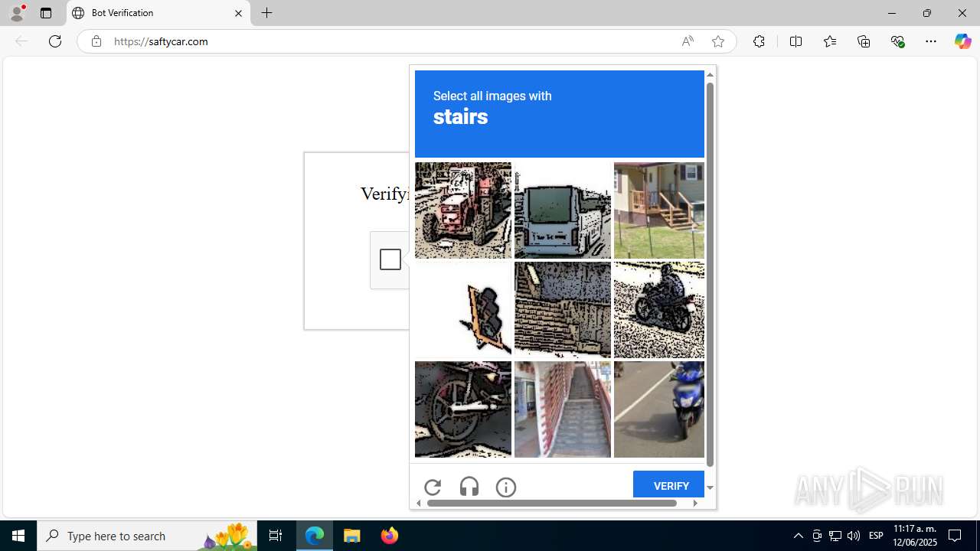The width and height of the screenshot is (980, 551).
Task: Open Copilot sidebar icon
Action: pos(962,41)
